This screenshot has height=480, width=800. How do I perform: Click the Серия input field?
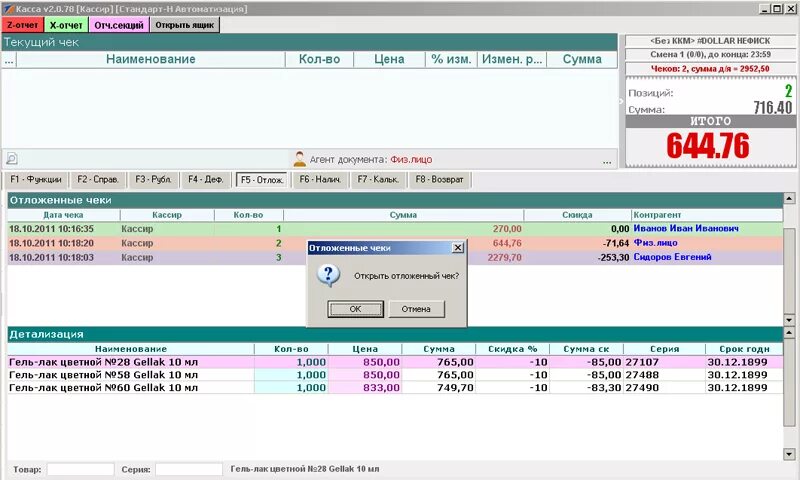[x=189, y=469]
